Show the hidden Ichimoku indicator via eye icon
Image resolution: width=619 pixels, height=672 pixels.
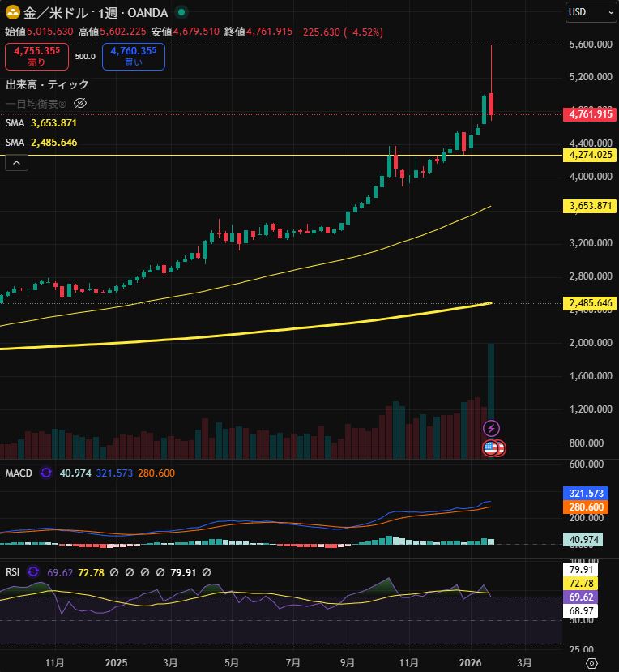[80, 103]
